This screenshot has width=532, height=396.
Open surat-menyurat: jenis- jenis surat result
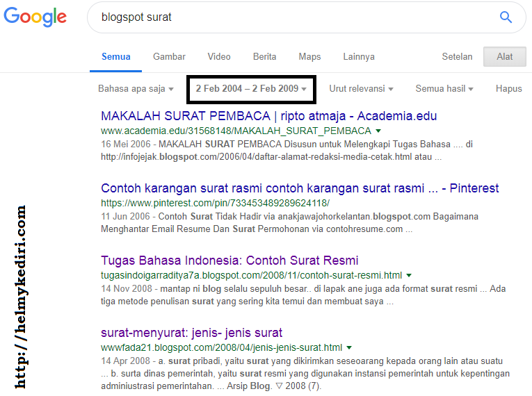[x=191, y=333]
